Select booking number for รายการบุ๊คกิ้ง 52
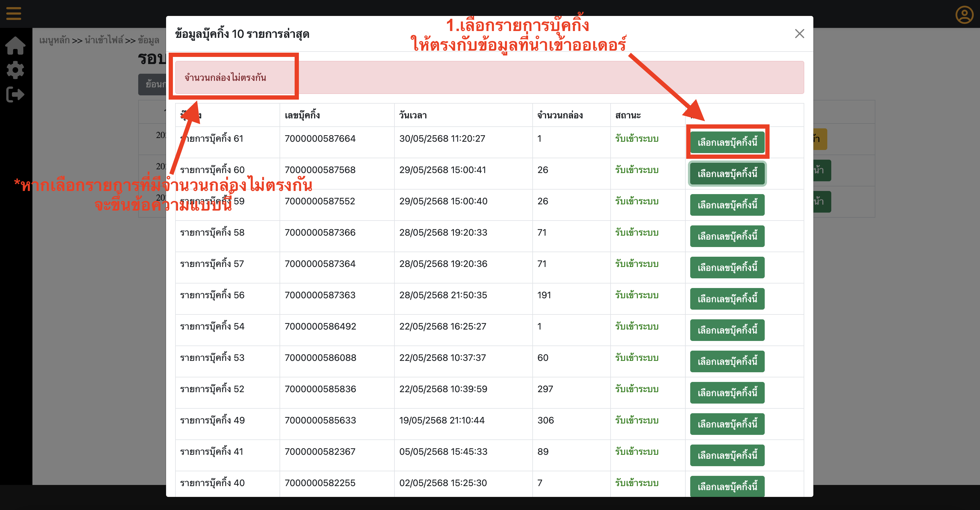 click(727, 393)
